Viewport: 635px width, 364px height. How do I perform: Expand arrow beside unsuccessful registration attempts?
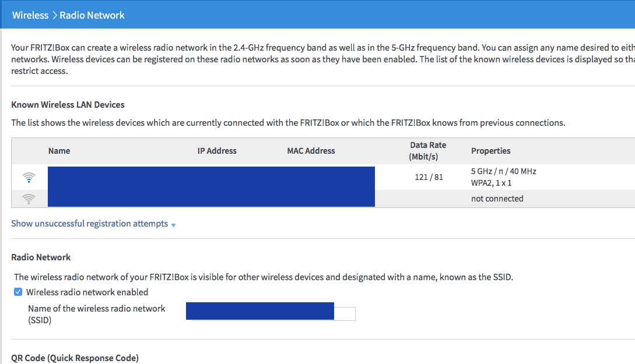(x=173, y=225)
